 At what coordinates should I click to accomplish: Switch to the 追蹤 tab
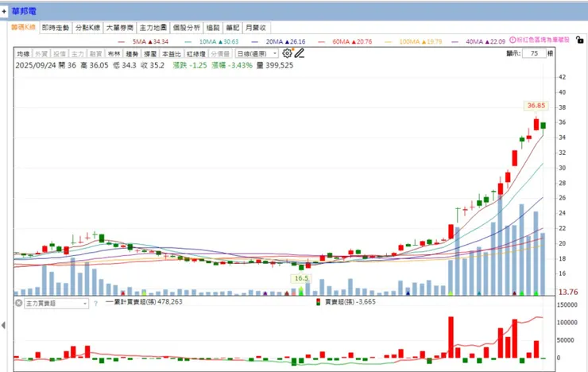pyautogui.click(x=213, y=28)
